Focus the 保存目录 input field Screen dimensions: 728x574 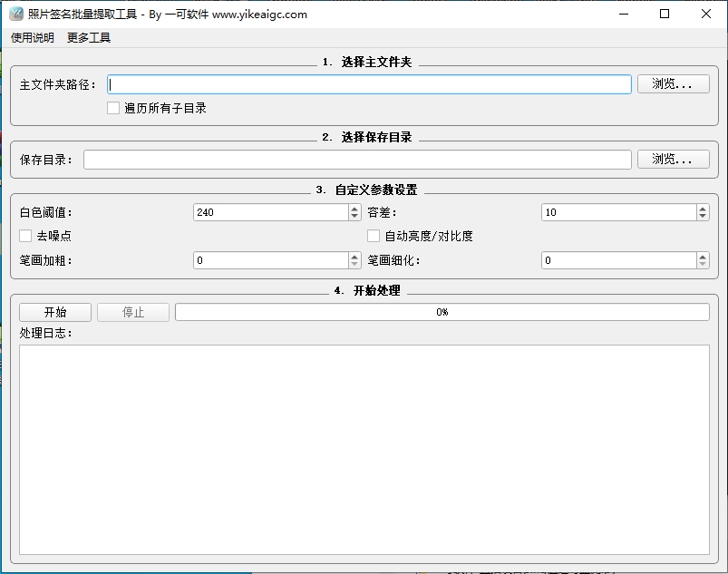pyautogui.click(x=357, y=160)
